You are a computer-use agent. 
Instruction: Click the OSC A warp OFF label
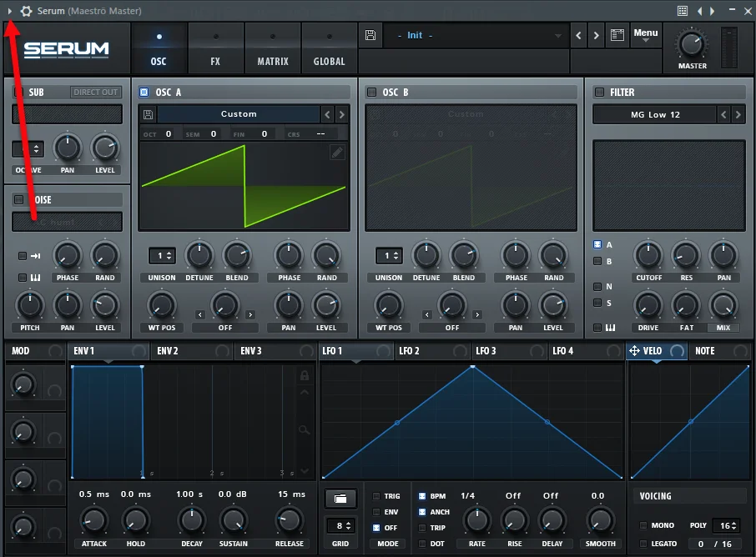click(x=225, y=328)
